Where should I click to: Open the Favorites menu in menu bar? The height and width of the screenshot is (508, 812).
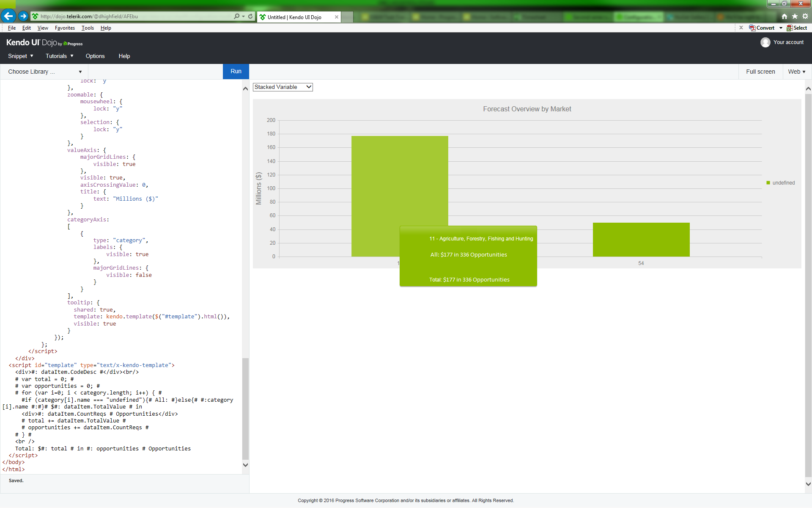pyautogui.click(x=65, y=28)
